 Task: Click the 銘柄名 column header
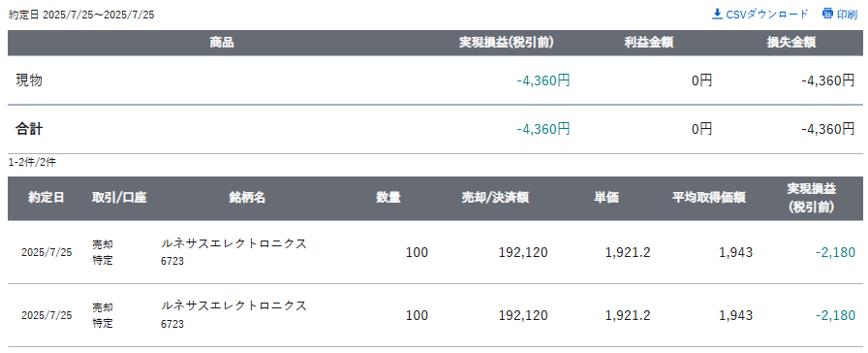click(247, 198)
